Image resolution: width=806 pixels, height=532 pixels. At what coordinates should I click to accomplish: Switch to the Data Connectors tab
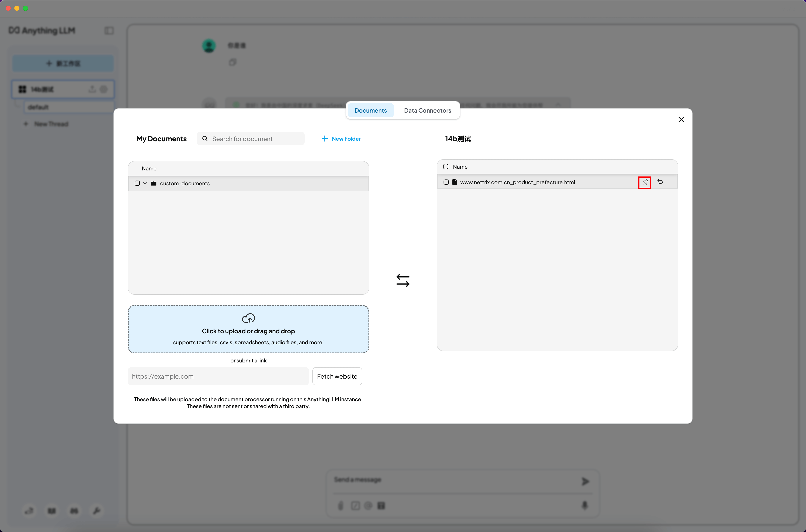coord(427,111)
